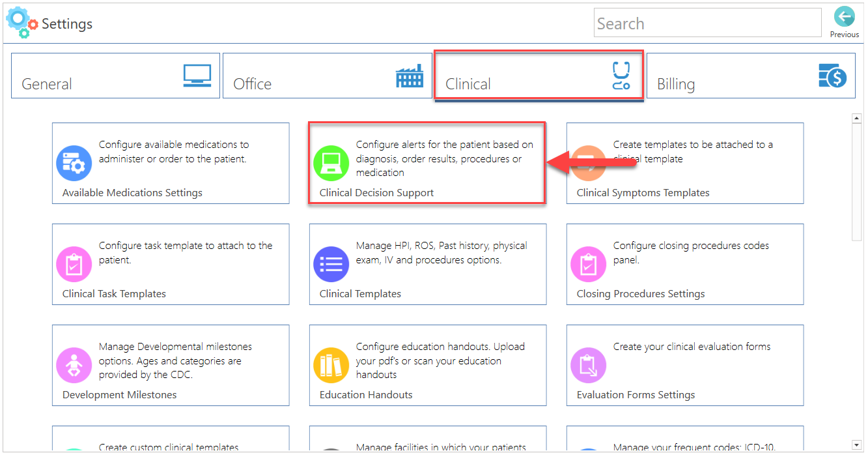
Task: Click 'Create custom clinical templates' text
Action: pos(169,447)
